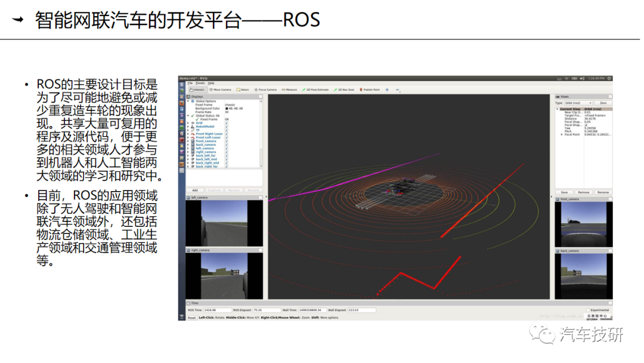Expand the right_camera tree node
This screenshot has width=644, height=363.
pyautogui.click(x=188, y=152)
